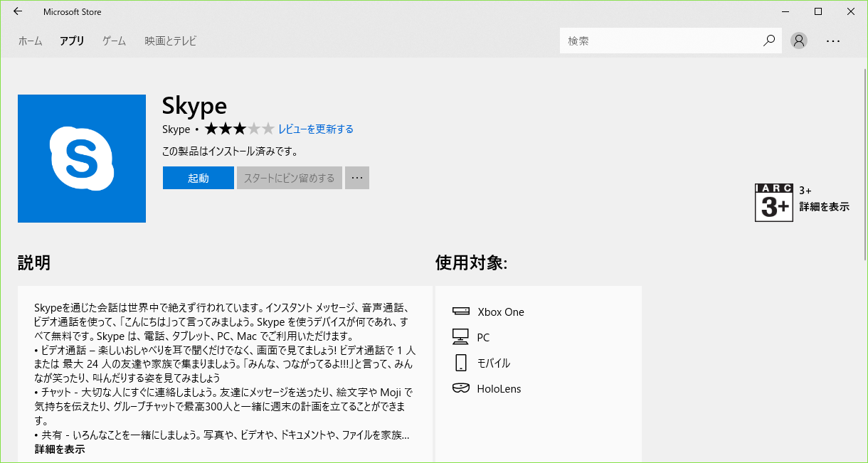Open the more-options button beside the pin button
The image size is (868, 463).
click(357, 178)
